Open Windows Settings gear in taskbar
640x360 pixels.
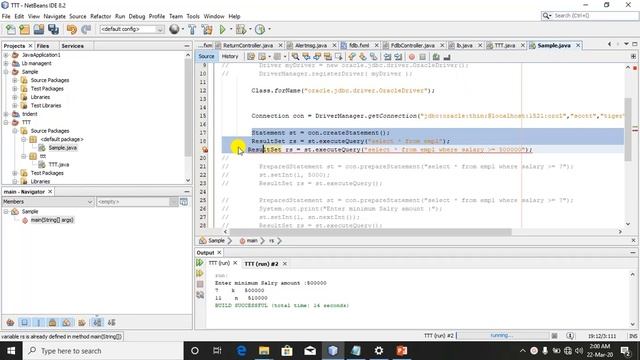click(x=379, y=351)
